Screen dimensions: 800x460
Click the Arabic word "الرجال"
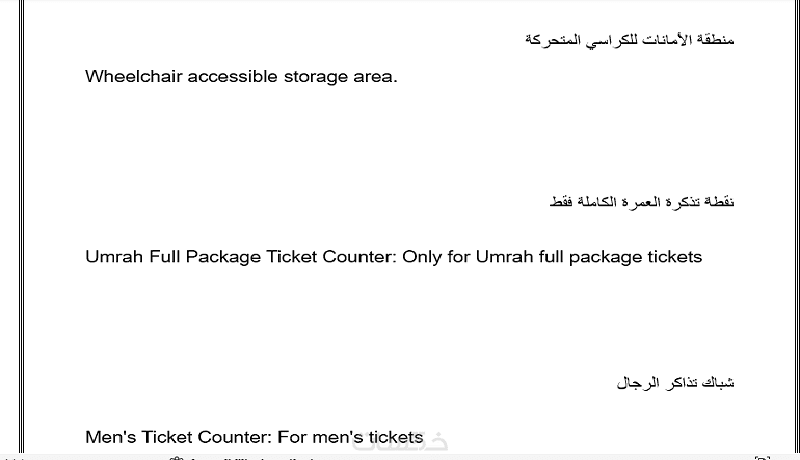tap(637, 383)
